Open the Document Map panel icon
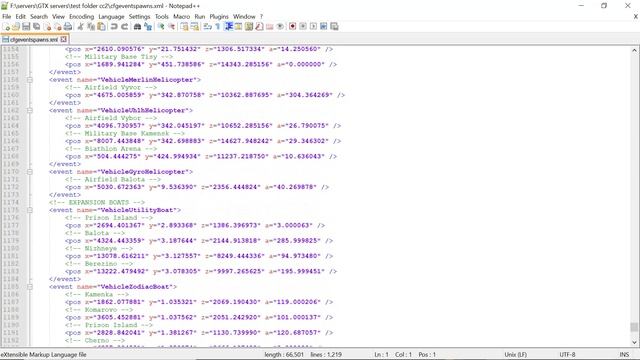640x360 pixels. 248,27
